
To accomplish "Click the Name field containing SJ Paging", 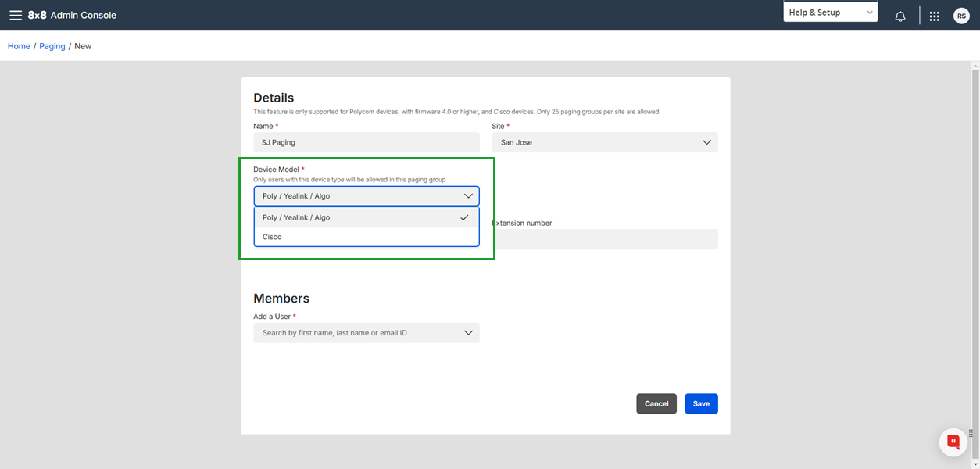I will (367, 142).
